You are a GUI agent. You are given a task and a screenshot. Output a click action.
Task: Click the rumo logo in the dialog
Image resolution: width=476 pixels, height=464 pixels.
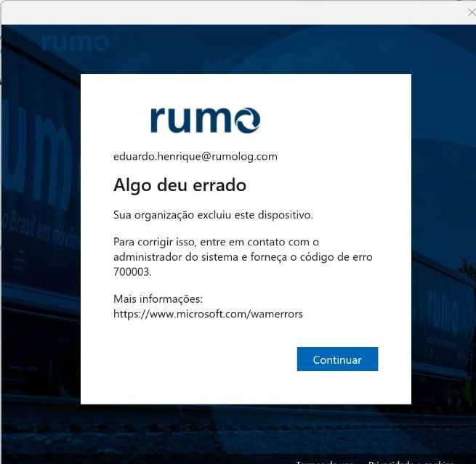(206, 120)
